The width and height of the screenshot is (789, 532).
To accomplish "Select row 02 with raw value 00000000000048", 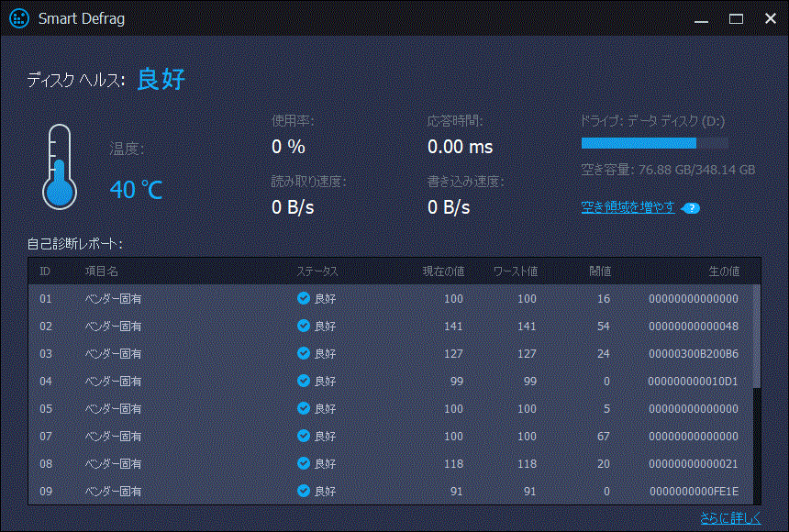I will click(x=391, y=327).
